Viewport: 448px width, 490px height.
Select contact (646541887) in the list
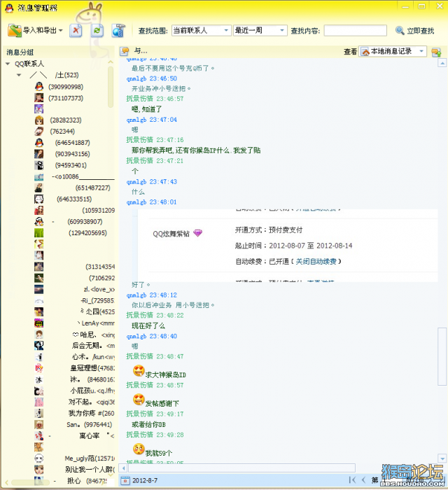point(73,143)
